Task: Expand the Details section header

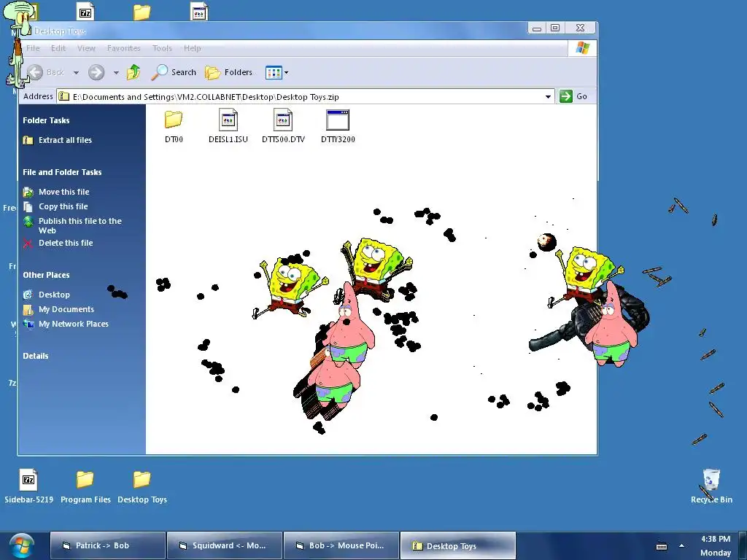Action: tap(35, 356)
